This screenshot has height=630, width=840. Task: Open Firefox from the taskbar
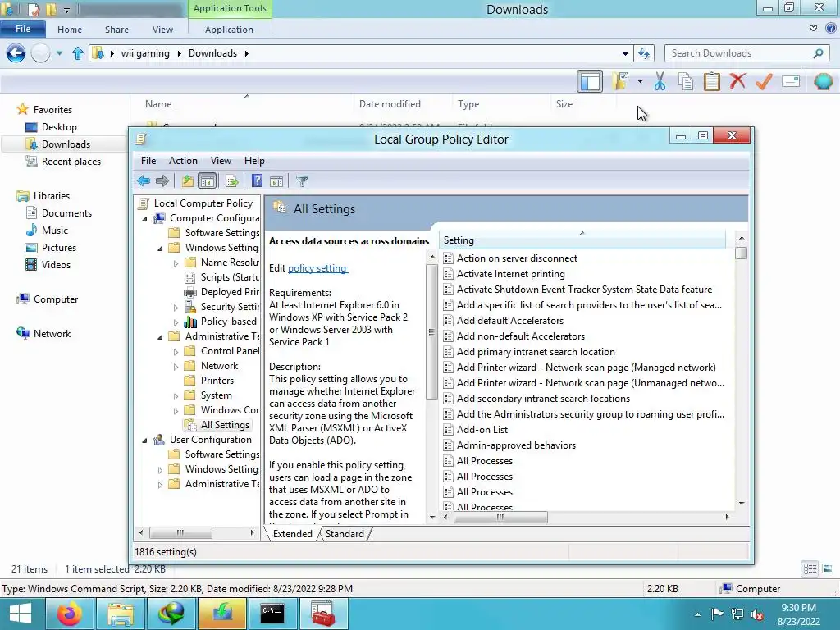(x=69, y=614)
